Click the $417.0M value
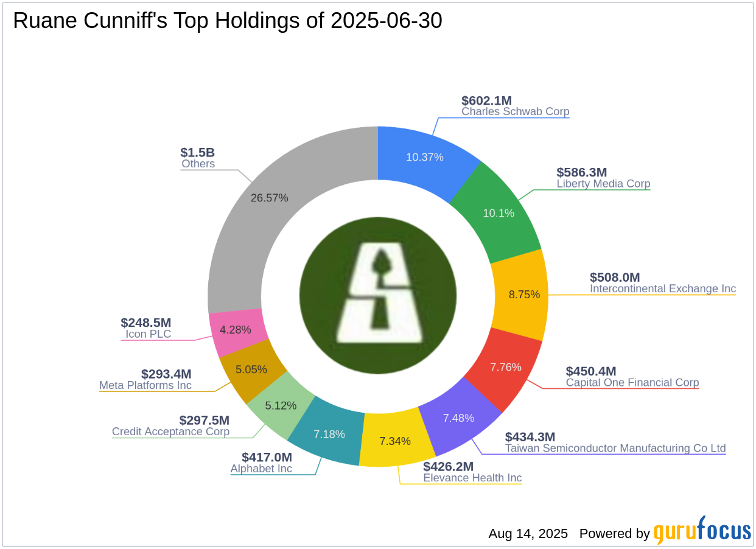Viewport: 756px width, 549px height. [267, 457]
